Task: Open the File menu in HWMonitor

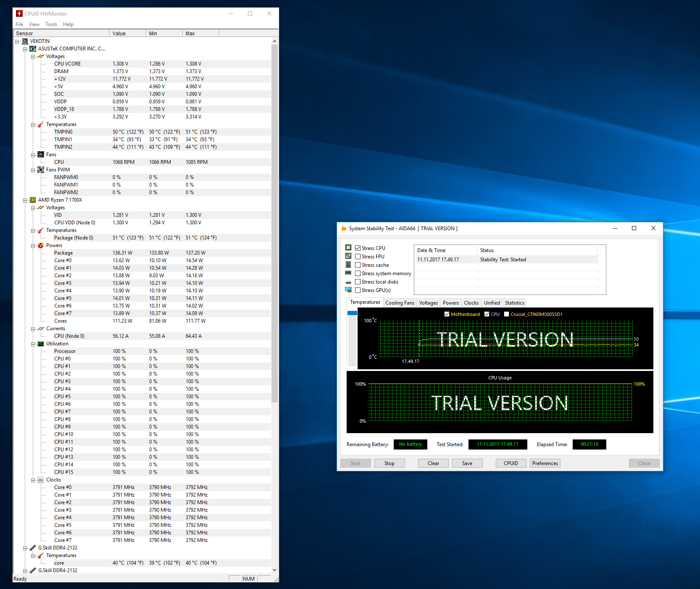Action: click(19, 24)
